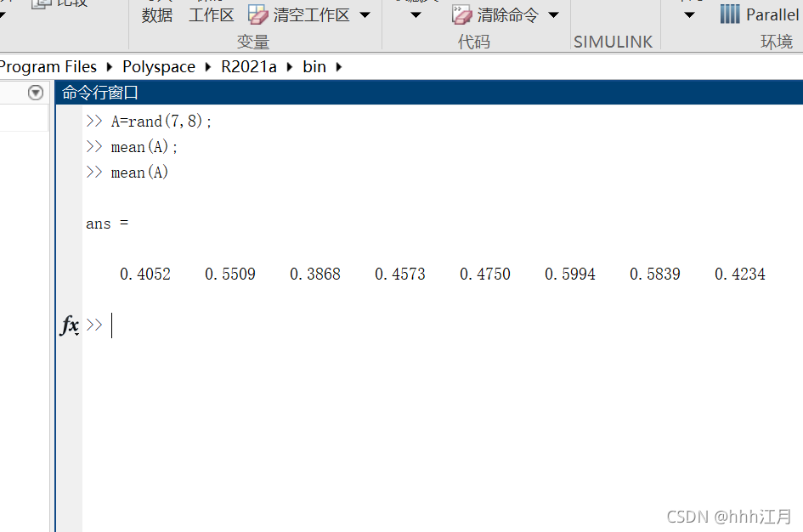Viewport: 803px width, 532px height.
Task: Click Polyspace folder in address path
Action: (159, 66)
